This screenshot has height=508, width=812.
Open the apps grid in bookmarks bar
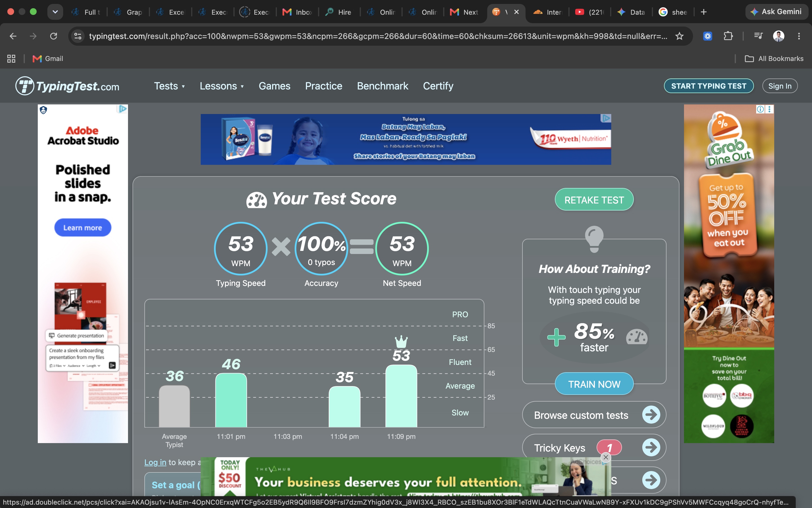(x=11, y=58)
